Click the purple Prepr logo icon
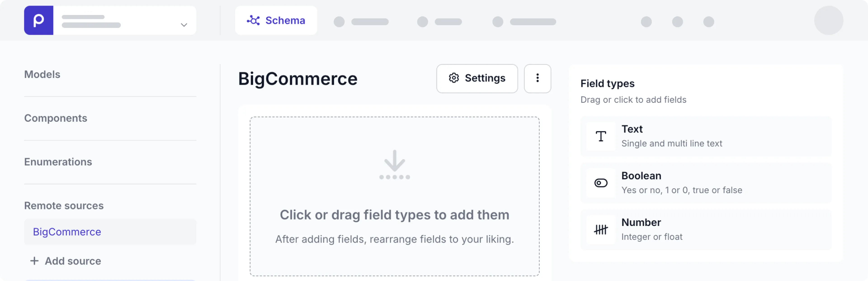Image resolution: width=868 pixels, height=281 pixels. tap(38, 20)
